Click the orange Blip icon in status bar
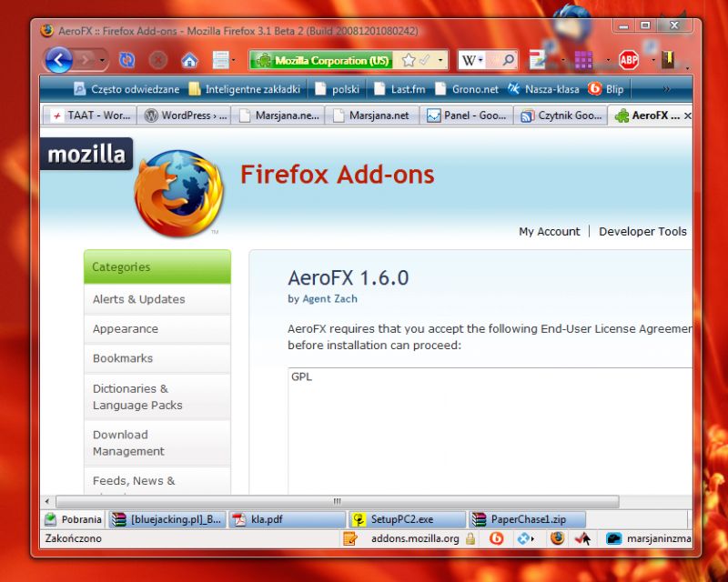This screenshot has height=582, width=728. tap(496, 538)
